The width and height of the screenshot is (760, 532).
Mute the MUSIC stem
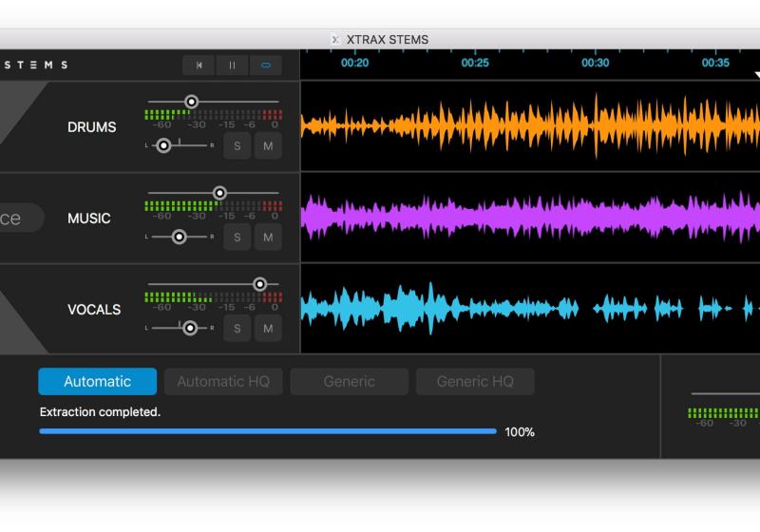pos(268,237)
